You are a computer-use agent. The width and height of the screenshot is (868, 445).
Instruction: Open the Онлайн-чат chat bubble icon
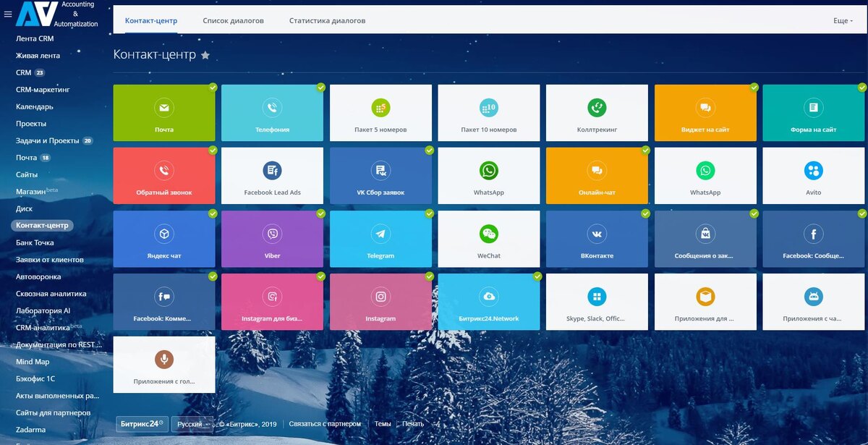tap(597, 171)
